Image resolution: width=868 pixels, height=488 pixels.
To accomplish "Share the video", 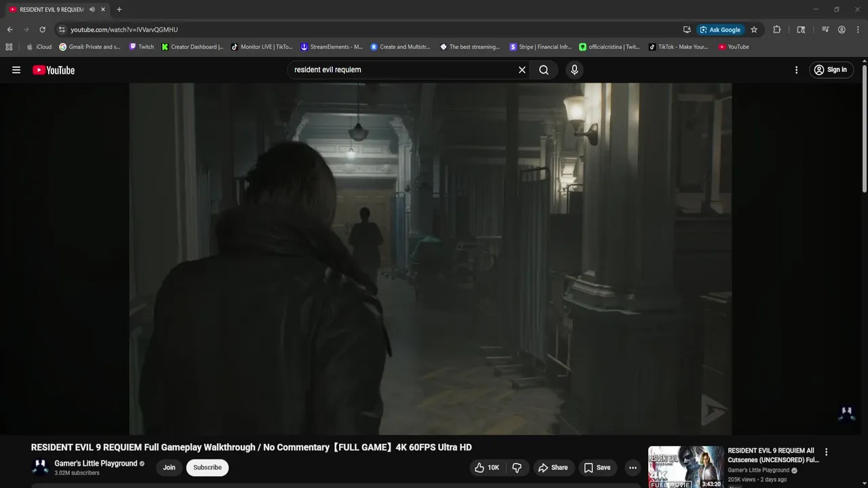I will pos(553,468).
